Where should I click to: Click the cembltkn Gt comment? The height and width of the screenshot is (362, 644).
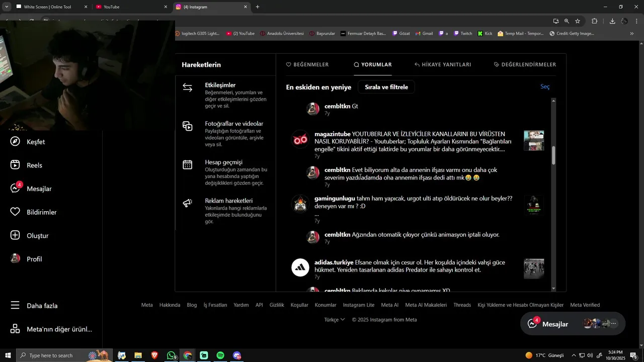coord(341,106)
